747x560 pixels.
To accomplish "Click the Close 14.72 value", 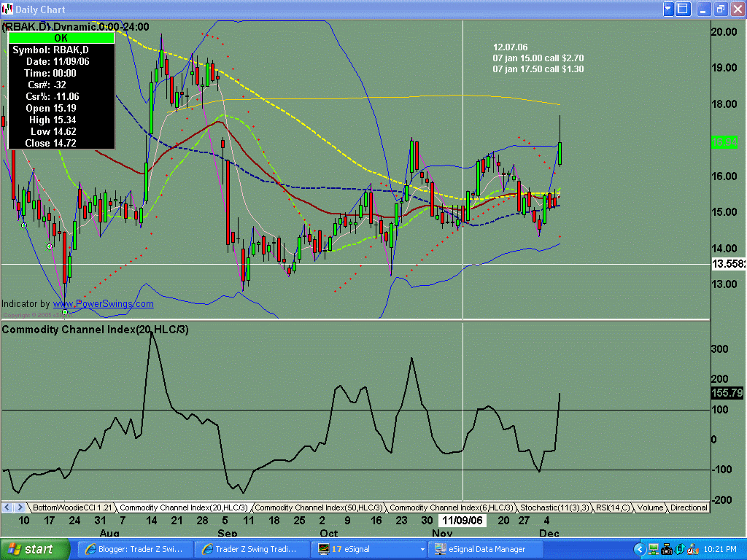I will coord(50,143).
